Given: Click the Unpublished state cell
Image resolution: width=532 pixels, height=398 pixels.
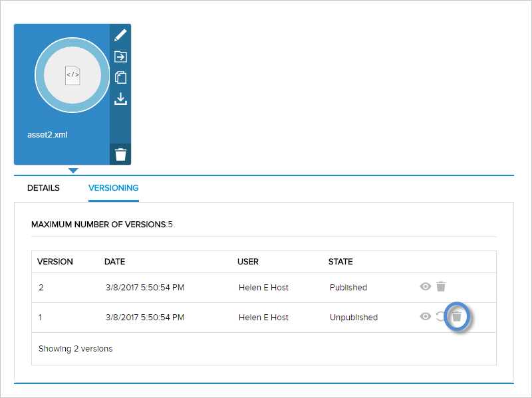Looking at the screenshot, I should [354, 318].
